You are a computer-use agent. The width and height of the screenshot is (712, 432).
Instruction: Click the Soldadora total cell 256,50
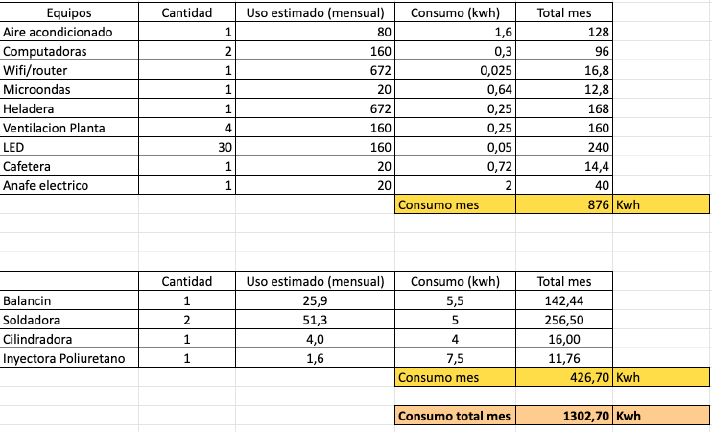[564, 319]
